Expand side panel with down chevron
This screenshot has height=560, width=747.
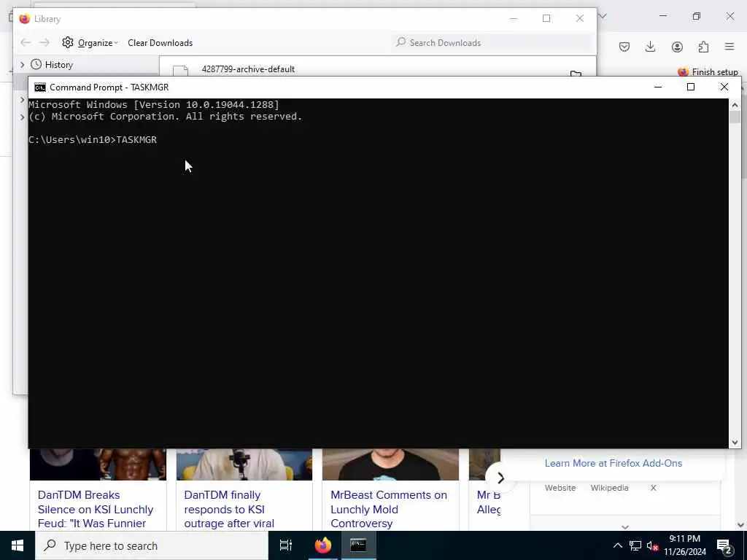(x=625, y=526)
